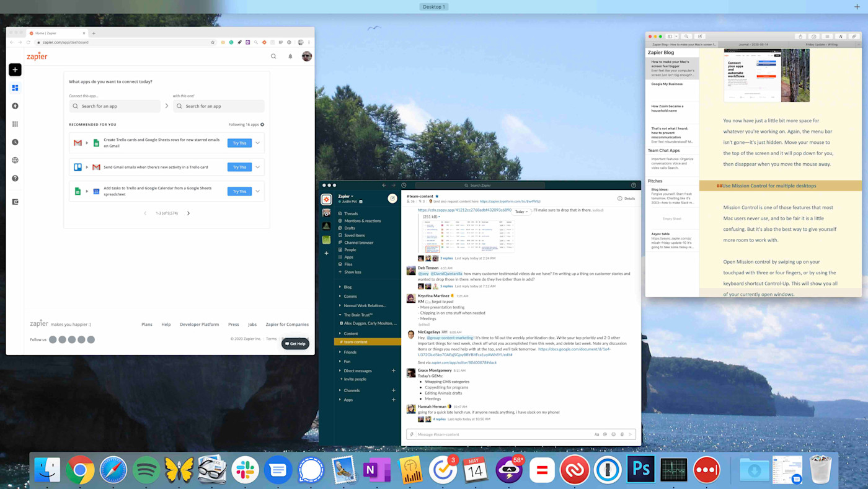This screenshot has width=868, height=489.
Task: Click the search magnifier in notes app toolbar
Action: (x=686, y=37)
